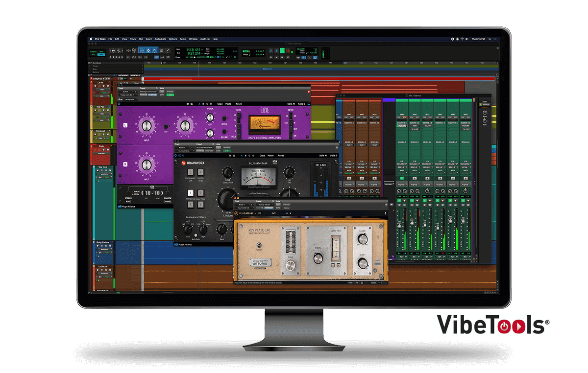Open the Apple menu
The height and width of the screenshot is (373, 588).
[x=91, y=39]
